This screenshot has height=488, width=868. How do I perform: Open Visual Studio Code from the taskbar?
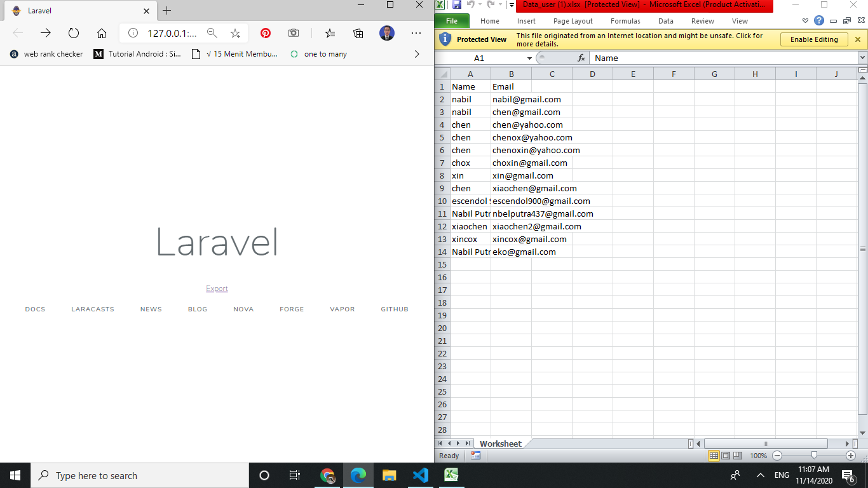click(x=420, y=475)
